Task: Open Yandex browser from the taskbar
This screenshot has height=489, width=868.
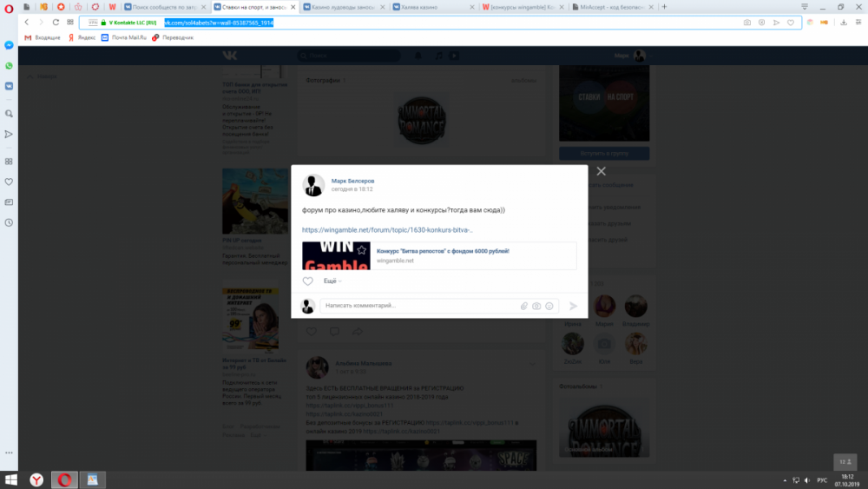Action: (x=36, y=479)
